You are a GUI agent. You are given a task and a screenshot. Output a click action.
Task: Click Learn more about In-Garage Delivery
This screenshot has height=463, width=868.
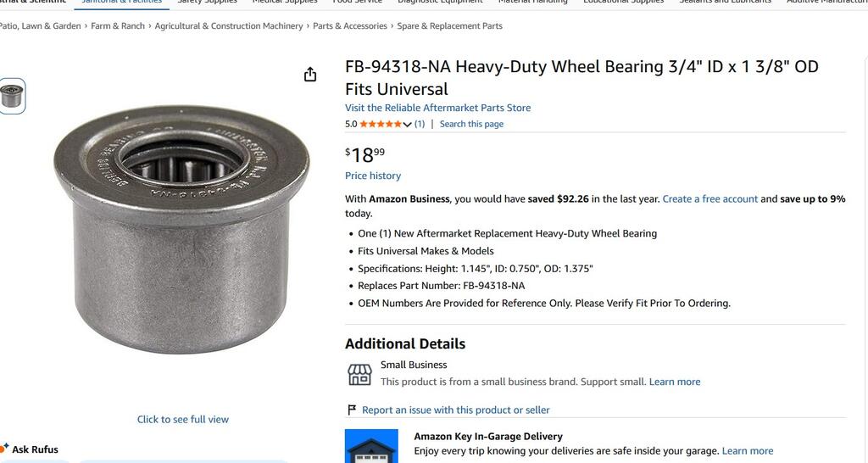point(748,451)
